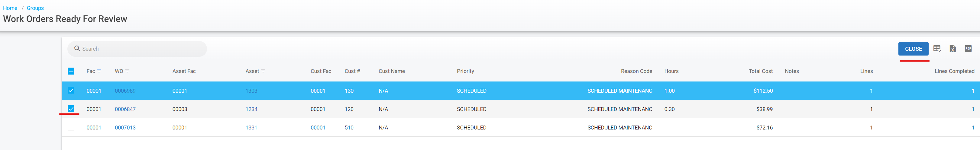Open the Asset column filter icon

point(263,71)
